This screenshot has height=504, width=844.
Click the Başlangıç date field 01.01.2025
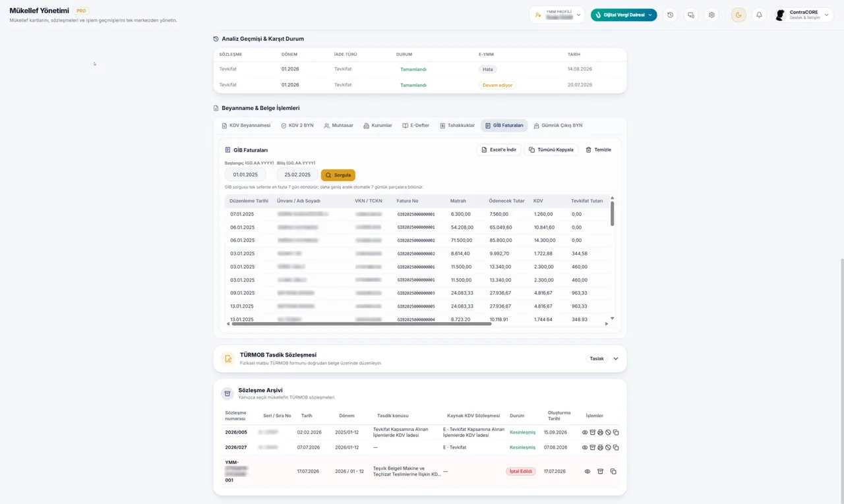[245, 175]
